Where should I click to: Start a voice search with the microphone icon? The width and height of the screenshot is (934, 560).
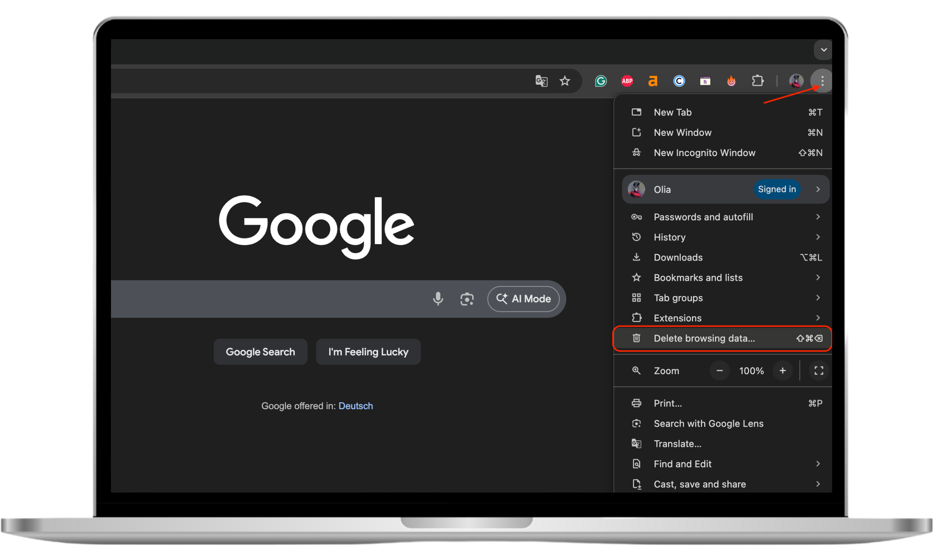pyautogui.click(x=438, y=299)
